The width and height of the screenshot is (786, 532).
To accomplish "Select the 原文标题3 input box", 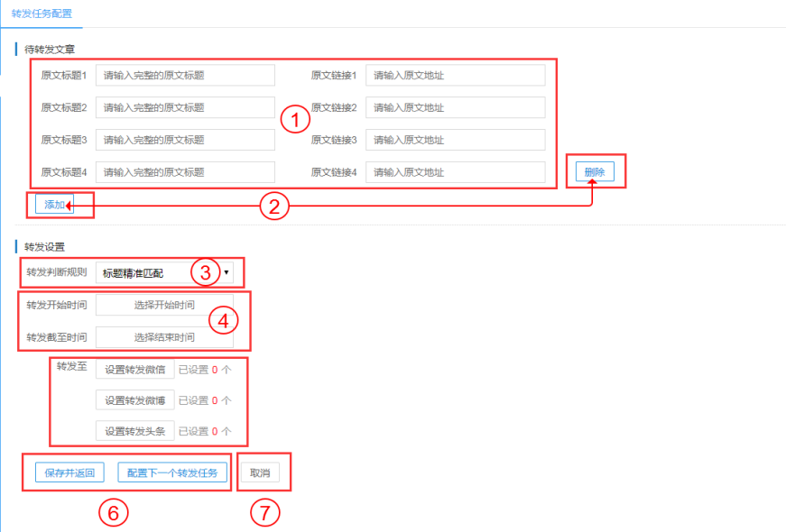I will tap(185, 141).
